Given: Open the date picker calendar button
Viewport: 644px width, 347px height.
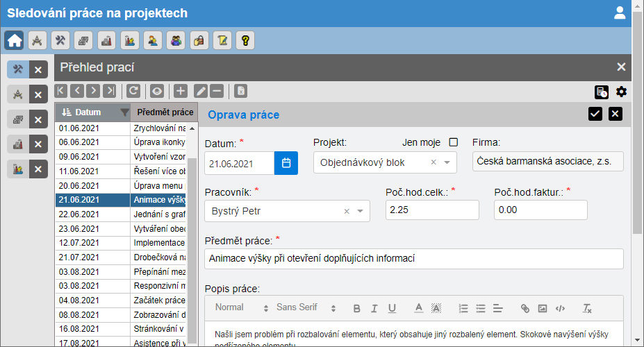Looking at the screenshot, I should [x=286, y=163].
